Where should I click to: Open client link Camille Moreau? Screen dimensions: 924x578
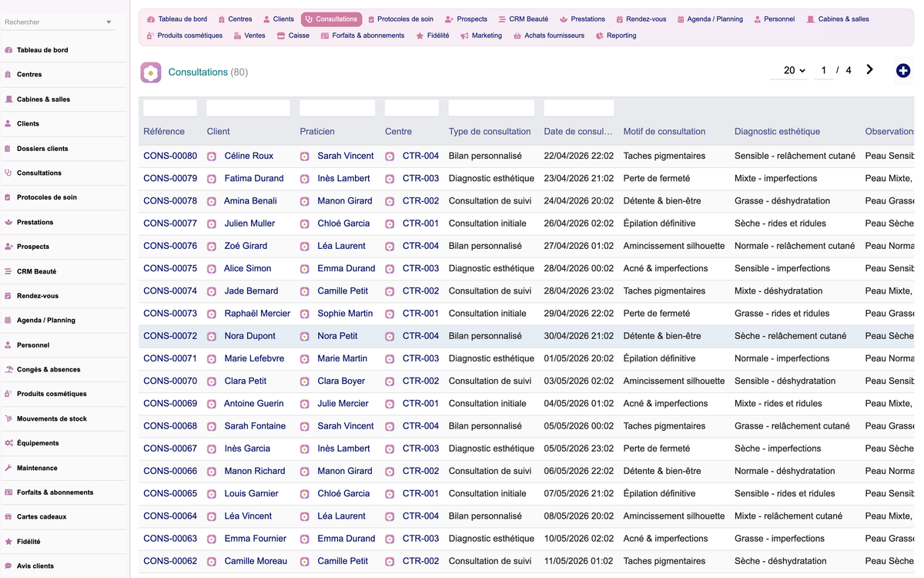click(256, 561)
